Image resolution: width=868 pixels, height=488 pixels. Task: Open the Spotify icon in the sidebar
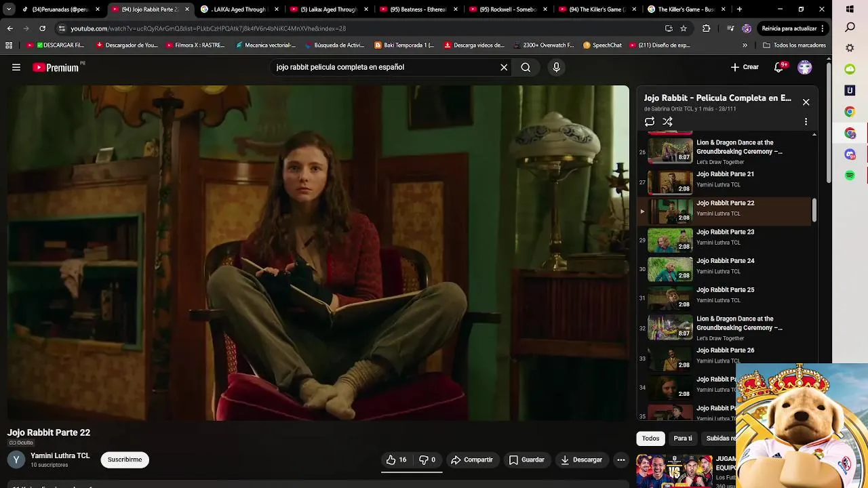click(x=850, y=176)
